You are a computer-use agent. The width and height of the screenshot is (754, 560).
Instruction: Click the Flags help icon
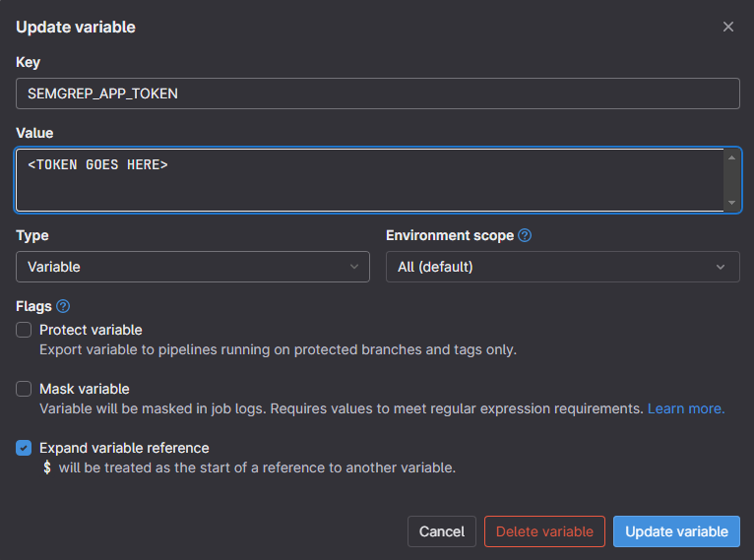pos(63,306)
